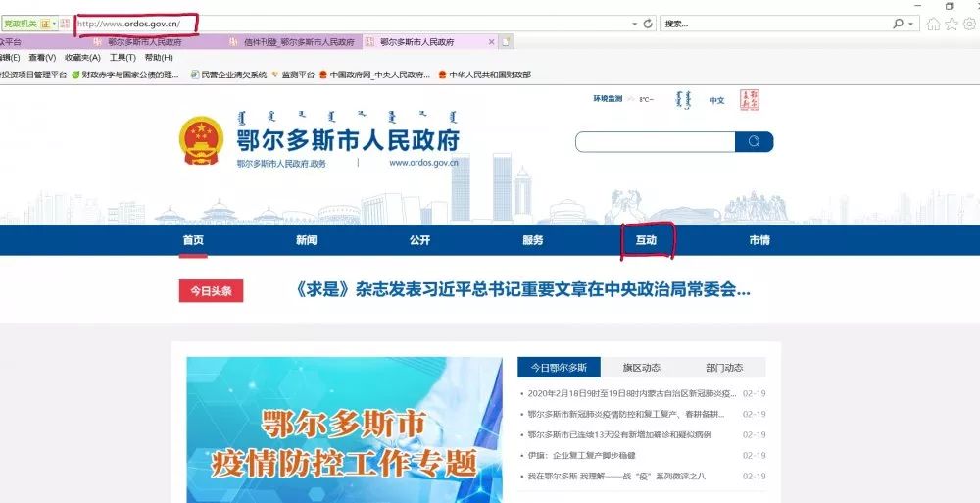
Task: Open the 市情 navigation item
Action: point(759,240)
